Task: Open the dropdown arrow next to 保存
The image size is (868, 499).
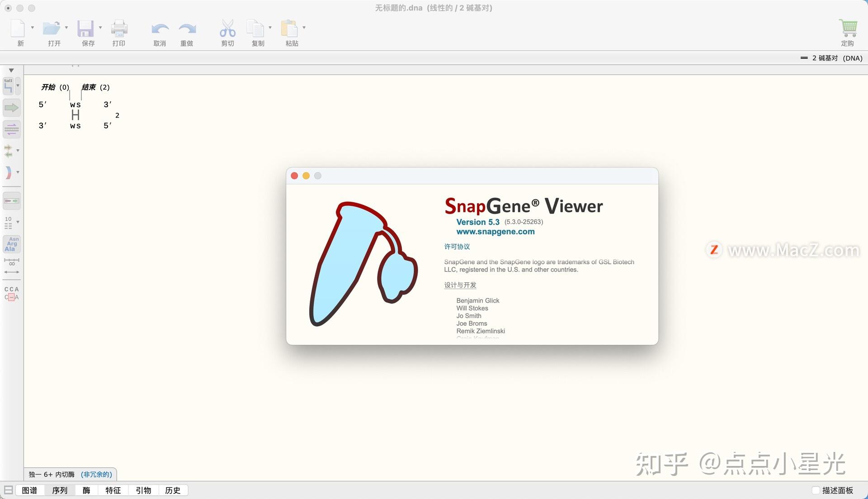Action: pyautogui.click(x=100, y=28)
